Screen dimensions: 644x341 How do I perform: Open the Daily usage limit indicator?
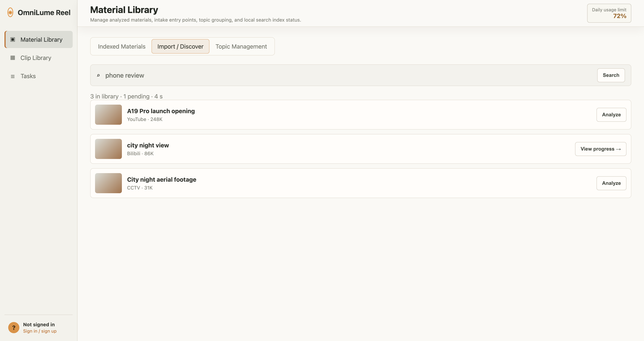[609, 13]
